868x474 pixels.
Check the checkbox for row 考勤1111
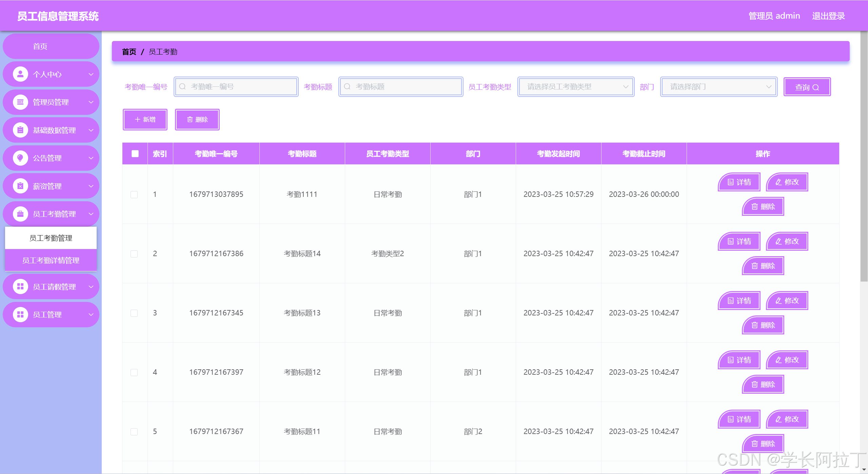(x=134, y=194)
